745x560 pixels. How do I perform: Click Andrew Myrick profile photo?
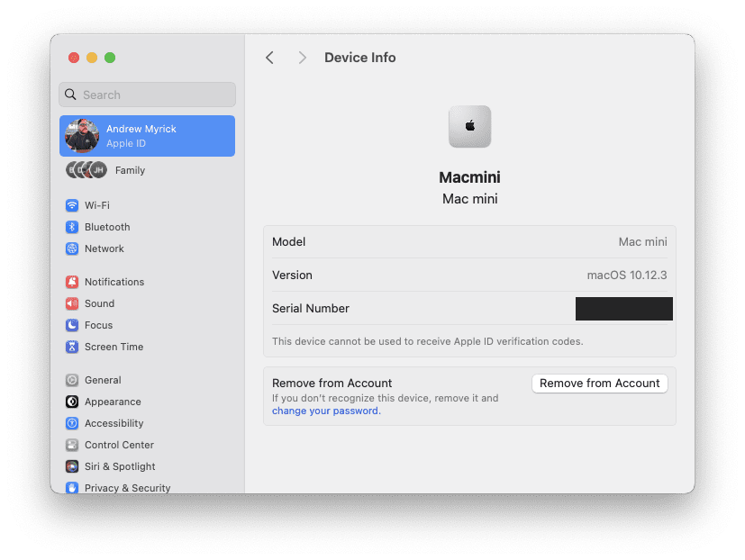(82, 136)
